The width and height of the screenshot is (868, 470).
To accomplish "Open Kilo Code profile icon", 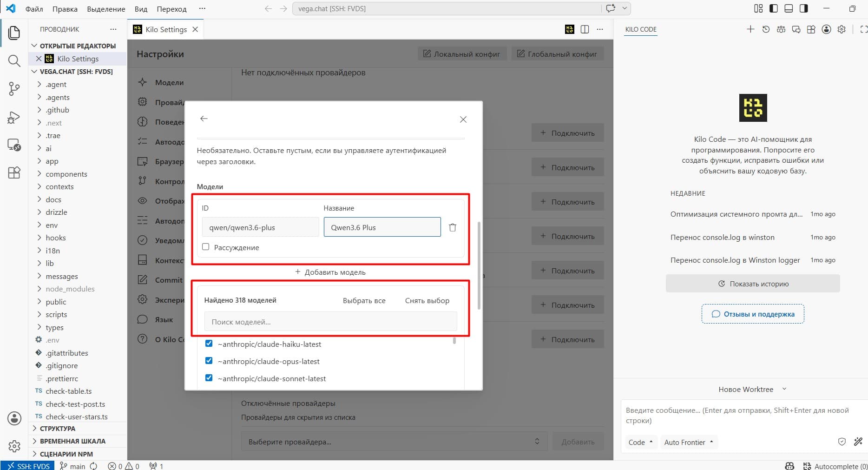I will 826,29.
